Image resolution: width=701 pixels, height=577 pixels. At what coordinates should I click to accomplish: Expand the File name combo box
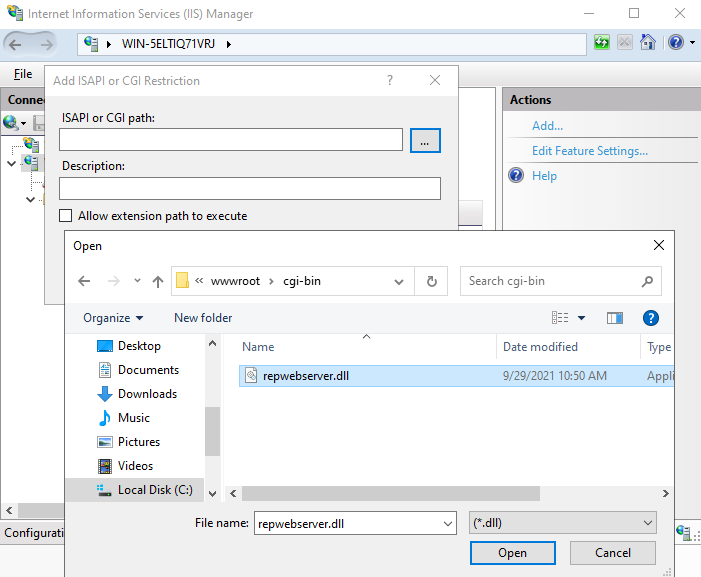click(x=447, y=523)
